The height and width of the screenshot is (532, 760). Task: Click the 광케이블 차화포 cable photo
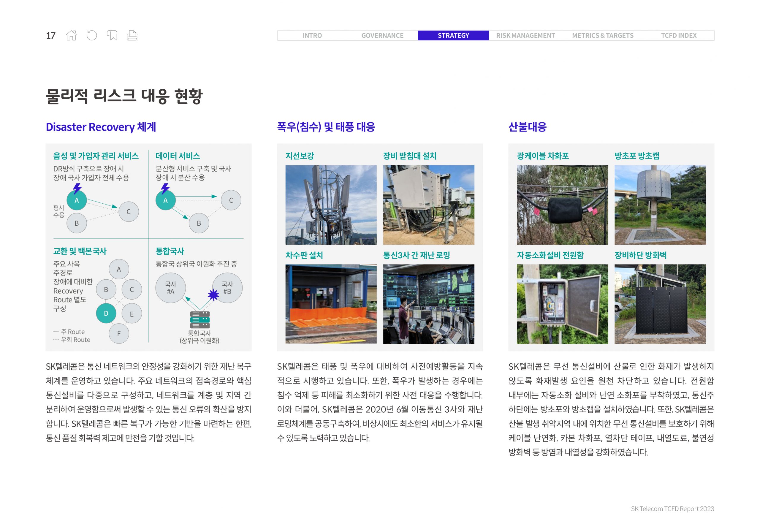pyautogui.click(x=562, y=205)
